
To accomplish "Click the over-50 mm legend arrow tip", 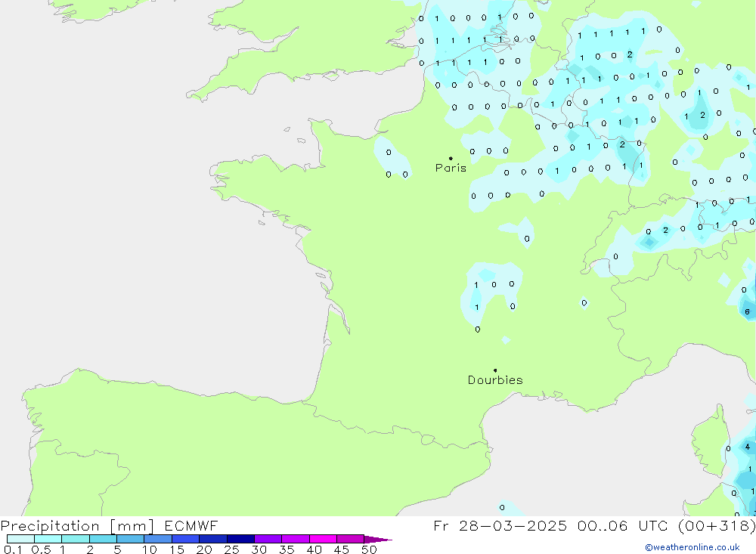I will (x=378, y=539).
